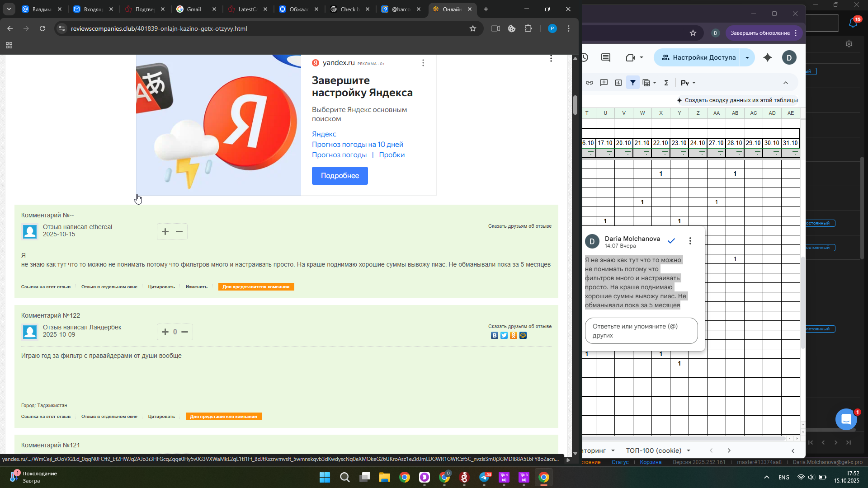Switch to the Gmail browser tab
This screenshot has width=868, height=488.
194,9
